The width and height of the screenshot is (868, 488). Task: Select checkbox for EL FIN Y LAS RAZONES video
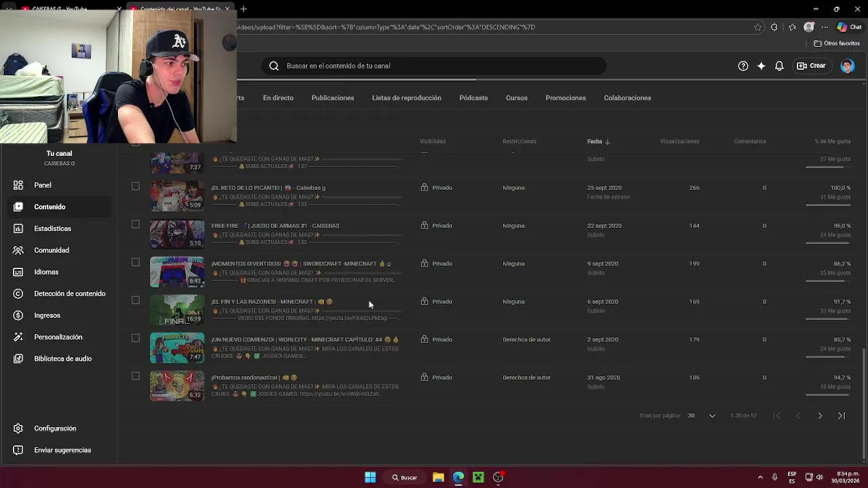coord(136,300)
